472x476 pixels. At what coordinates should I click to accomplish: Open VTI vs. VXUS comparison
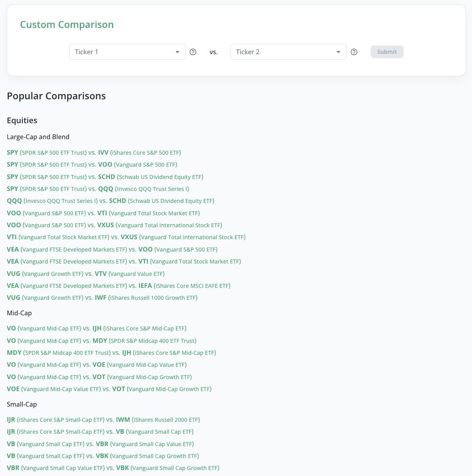click(126, 237)
